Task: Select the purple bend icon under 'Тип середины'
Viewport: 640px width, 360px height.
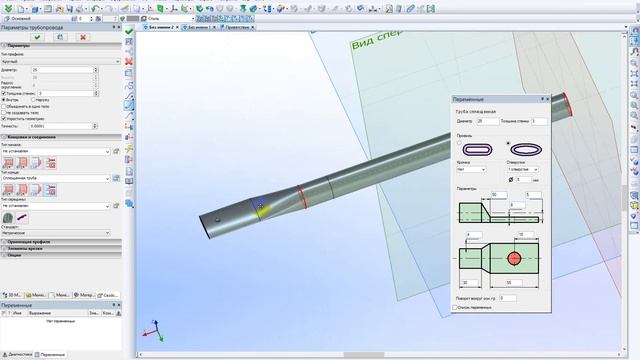Action: click(x=22, y=218)
